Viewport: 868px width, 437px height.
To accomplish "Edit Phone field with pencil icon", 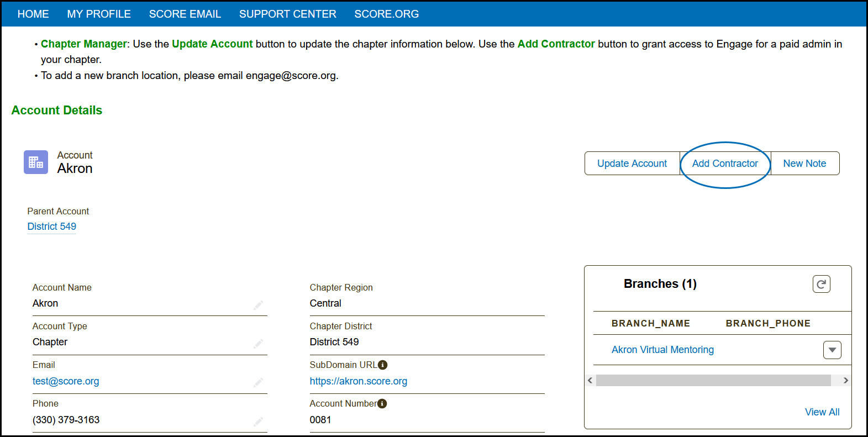I will 258,422.
